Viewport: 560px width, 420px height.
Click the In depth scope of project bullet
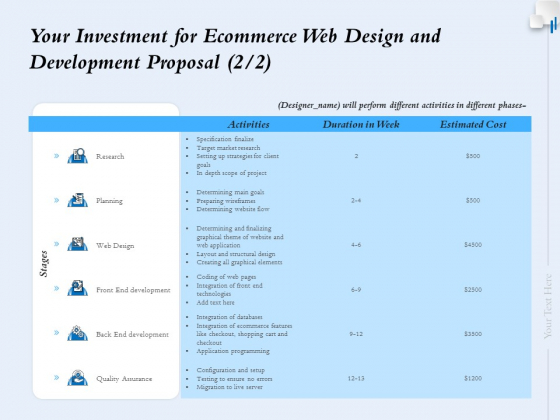point(231,173)
